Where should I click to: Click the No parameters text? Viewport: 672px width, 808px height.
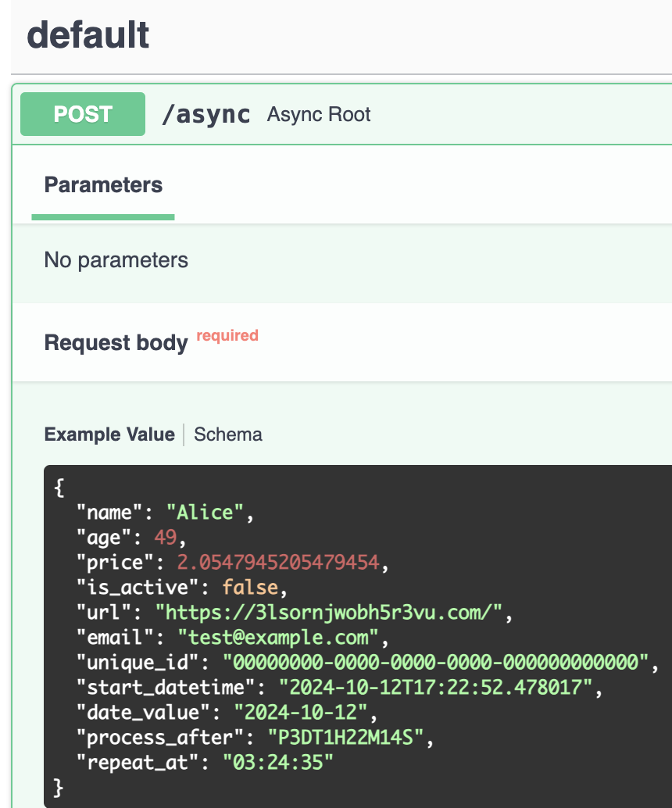116,260
